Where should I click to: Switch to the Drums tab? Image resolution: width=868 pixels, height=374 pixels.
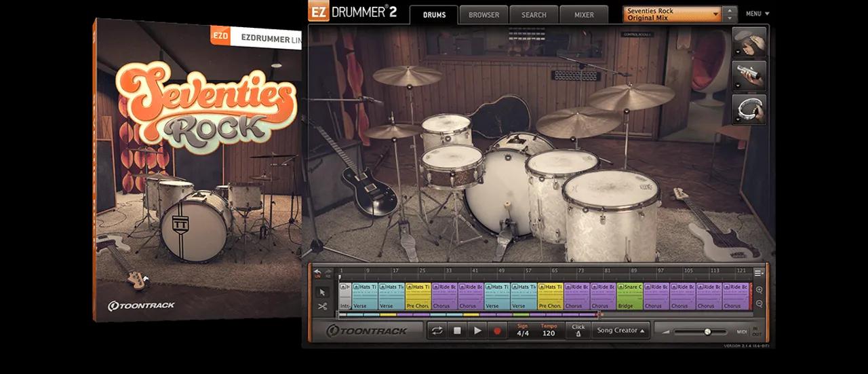tap(433, 14)
